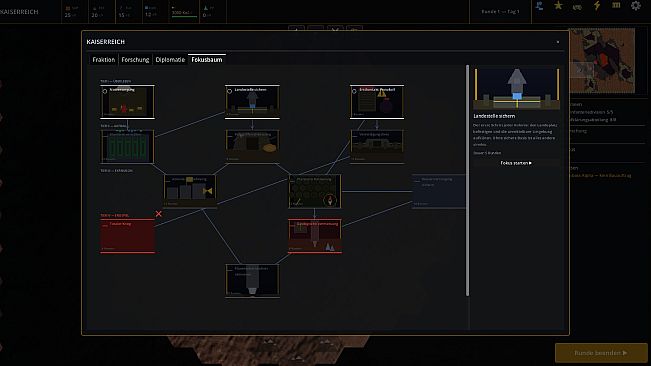This screenshot has width=651, height=366.
Task: Click the KAISERREICH dialog title
Action: [105, 42]
